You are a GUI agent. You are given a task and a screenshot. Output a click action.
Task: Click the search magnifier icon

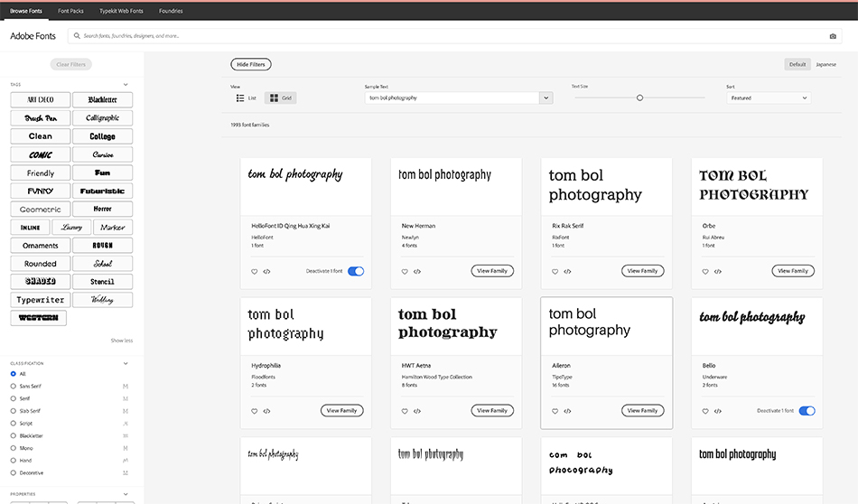point(77,35)
